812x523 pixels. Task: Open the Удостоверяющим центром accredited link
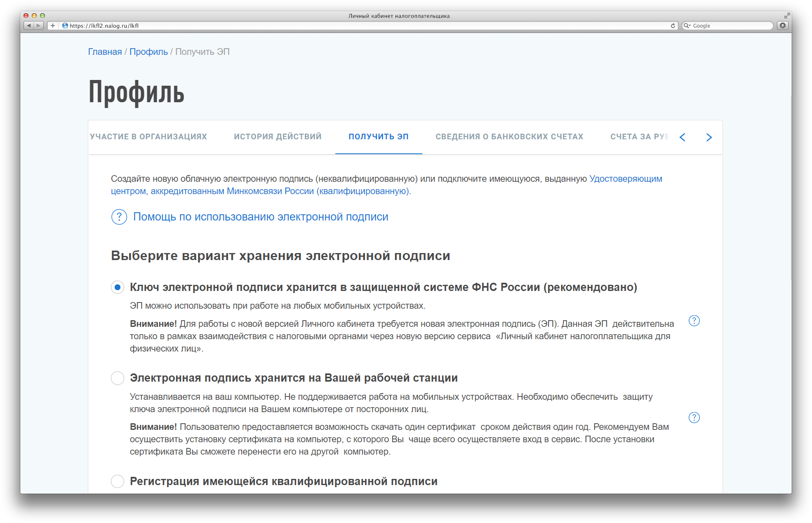tap(386, 185)
